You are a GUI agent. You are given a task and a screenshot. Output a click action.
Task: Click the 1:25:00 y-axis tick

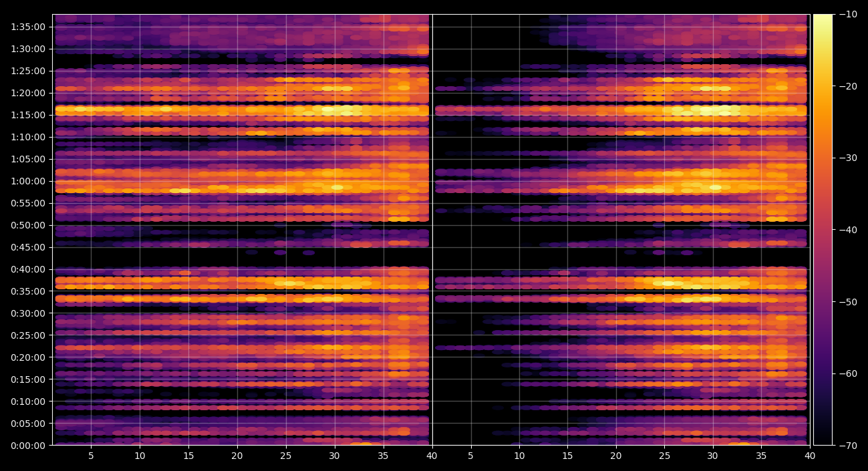[28, 71]
